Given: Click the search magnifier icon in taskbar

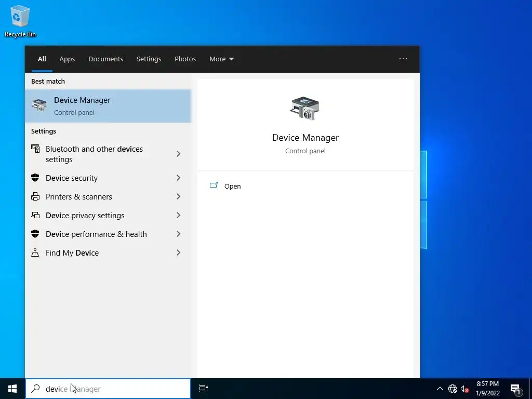Looking at the screenshot, I should pyautogui.click(x=35, y=389).
